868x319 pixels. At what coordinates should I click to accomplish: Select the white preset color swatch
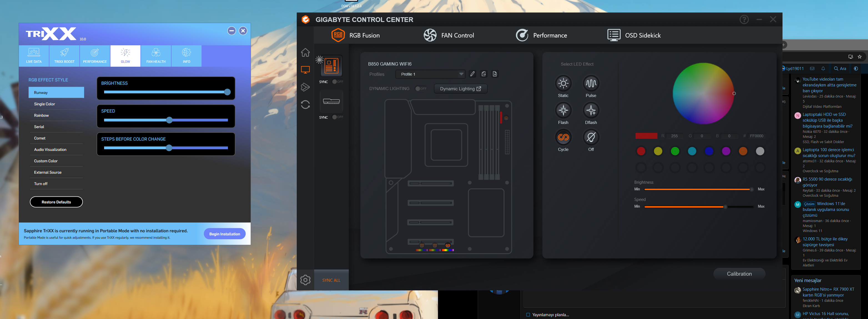[x=760, y=151]
